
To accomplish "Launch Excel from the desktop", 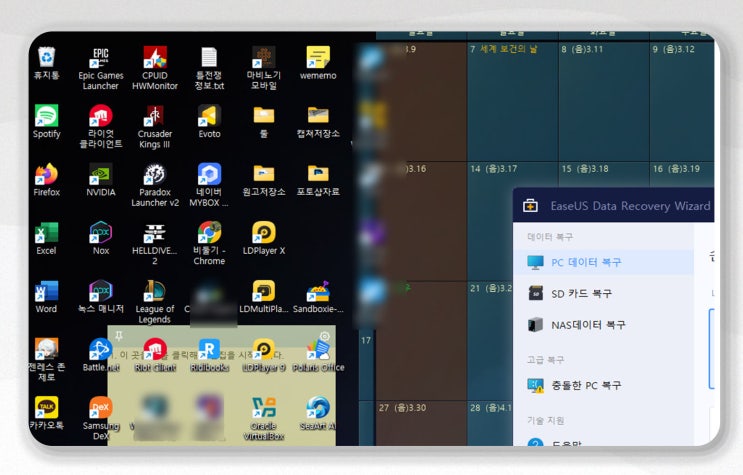I will click(46, 238).
